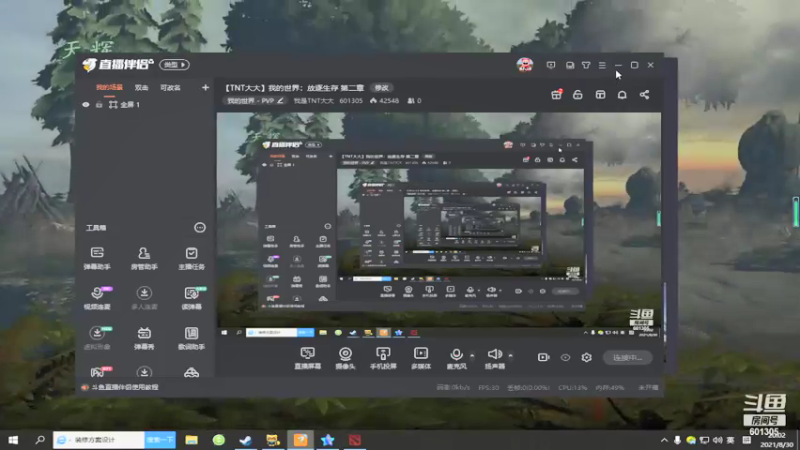The image size is (800, 450).
Task: Switch to the 可改名 scene tab
Action: (170, 88)
